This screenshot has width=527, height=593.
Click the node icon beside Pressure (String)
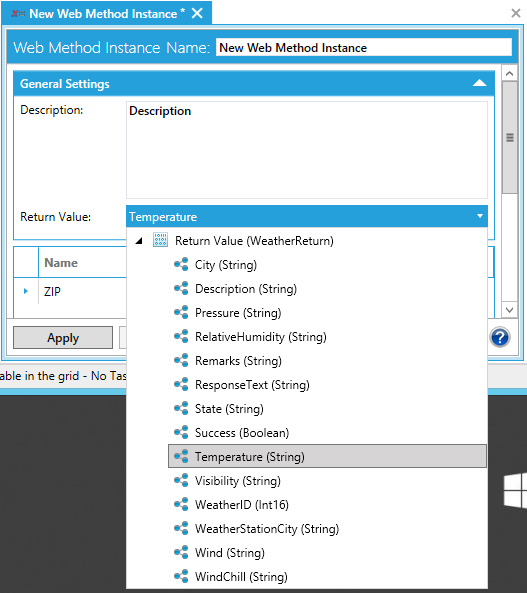point(181,312)
